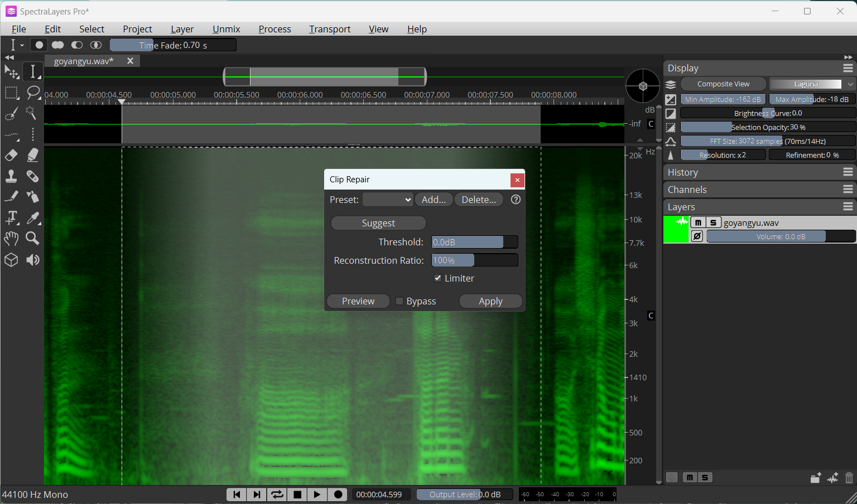Click the Suggest button

pos(378,223)
